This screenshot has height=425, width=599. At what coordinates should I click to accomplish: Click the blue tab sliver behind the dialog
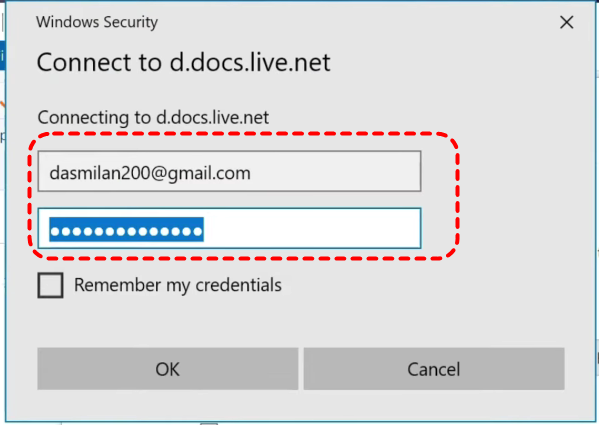[2, 57]
